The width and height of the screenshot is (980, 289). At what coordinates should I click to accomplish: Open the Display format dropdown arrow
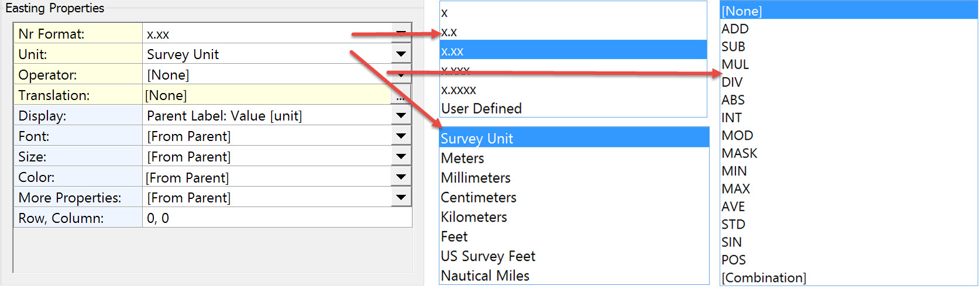coord(401,115)
